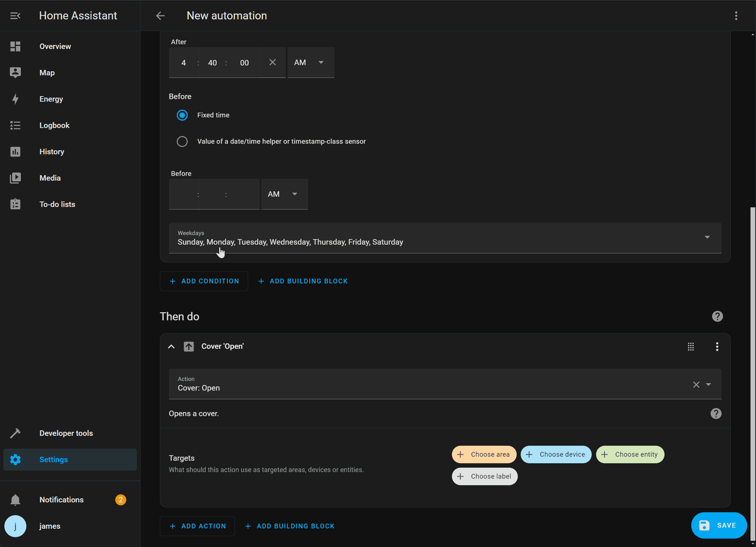Collapse the sidebar with the menu icon
This screenshot has width=756, height=547.
(x=15, y=16)
